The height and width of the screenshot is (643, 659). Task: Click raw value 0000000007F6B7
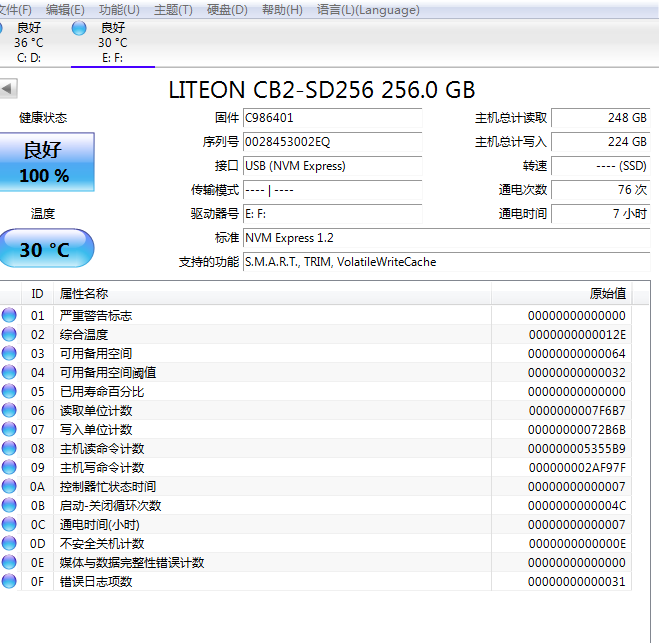(577, 411)
